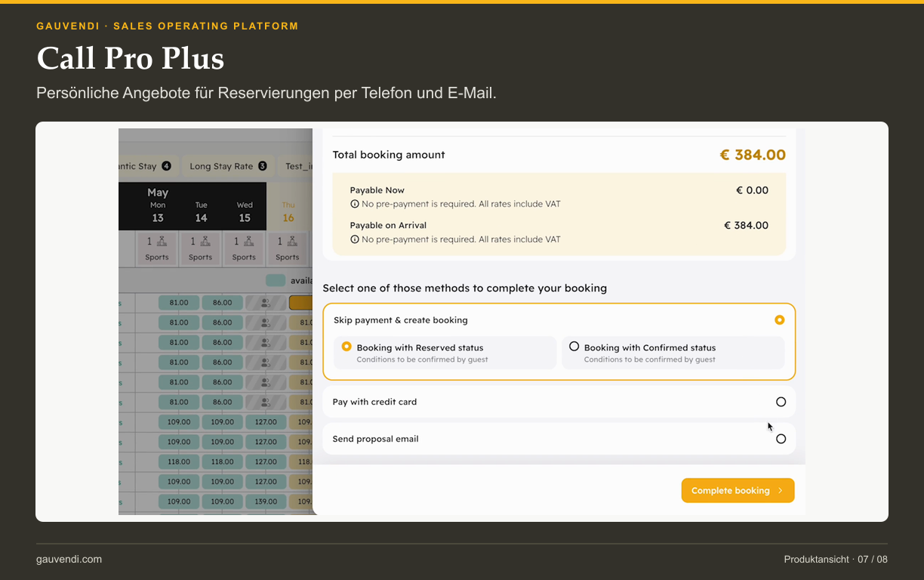
Task: Click the 'Select one of those methods' heading
Action: (x=465, y=288)
